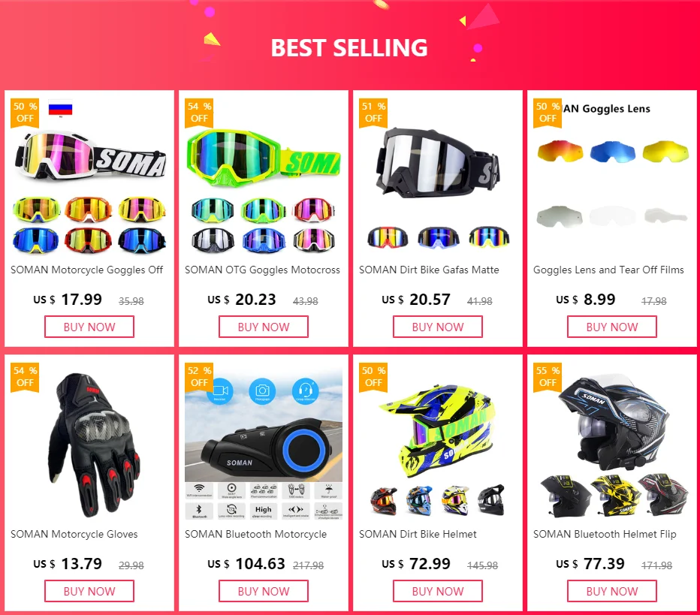700x615 pixels.
Task: Click the headset intercom icon on Bluetooth image
Action: pyautogui.click(x=306, y=391)
